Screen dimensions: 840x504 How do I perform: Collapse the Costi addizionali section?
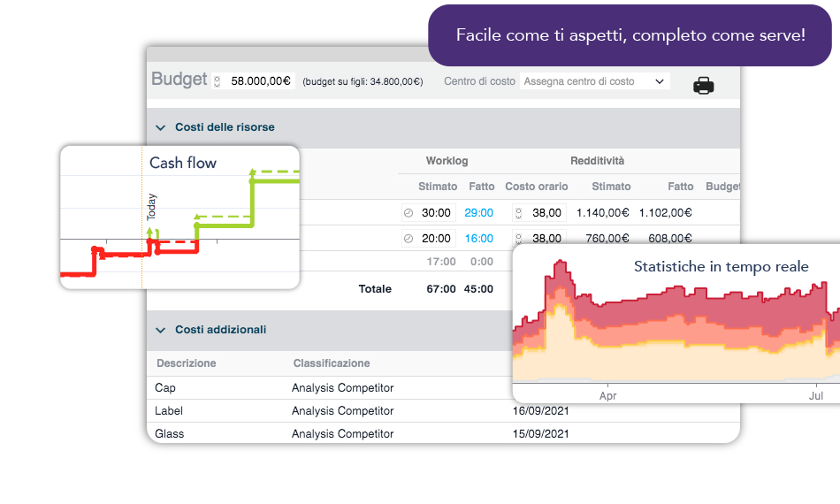(x=161, y=330)
